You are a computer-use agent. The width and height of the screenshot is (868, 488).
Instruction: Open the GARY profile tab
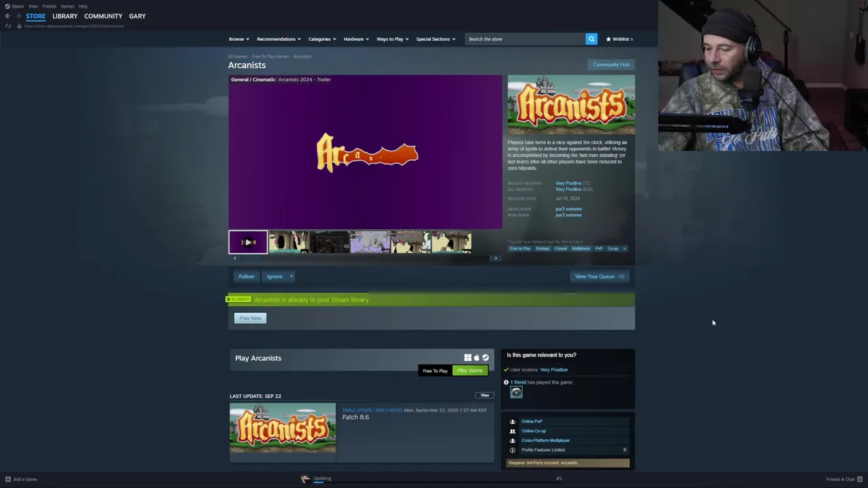click(x=137, y=16)
